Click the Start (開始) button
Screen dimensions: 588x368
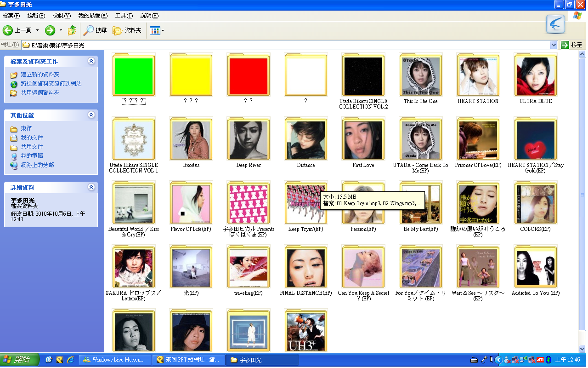20,360
